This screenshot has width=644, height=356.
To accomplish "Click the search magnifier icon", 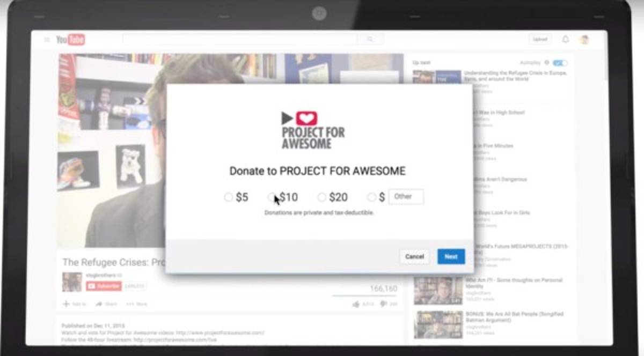I will [x=370, y=39].
